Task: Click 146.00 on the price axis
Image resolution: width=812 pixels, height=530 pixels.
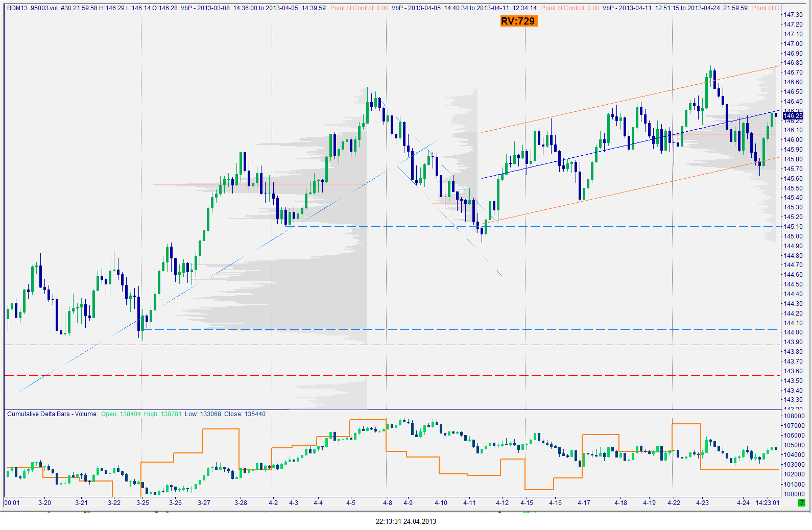Action: 793,140
